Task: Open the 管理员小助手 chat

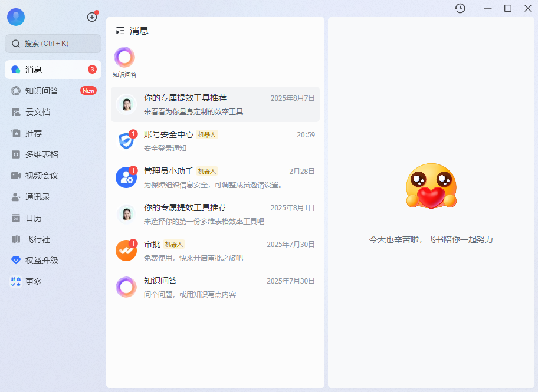Action: pyautogui.click(x=215, y=177)
